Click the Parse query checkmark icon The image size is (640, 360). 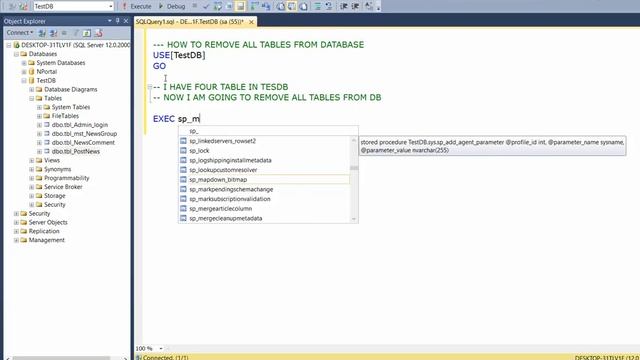(x=206, y=6)
